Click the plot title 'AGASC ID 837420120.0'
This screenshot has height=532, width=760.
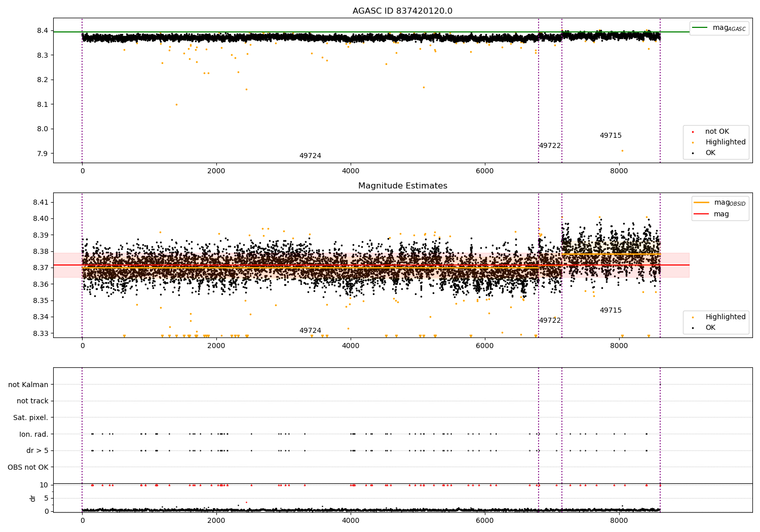[x=402, y=11]
